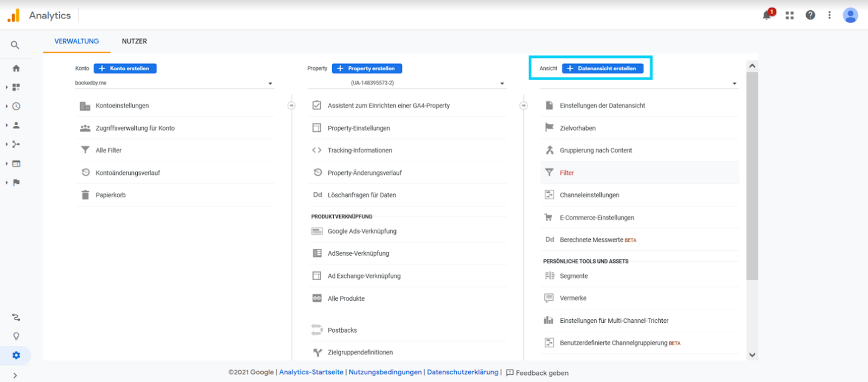Open the Help question mark icon
Viewport: 868px width, 382px height.
point(810,15)
